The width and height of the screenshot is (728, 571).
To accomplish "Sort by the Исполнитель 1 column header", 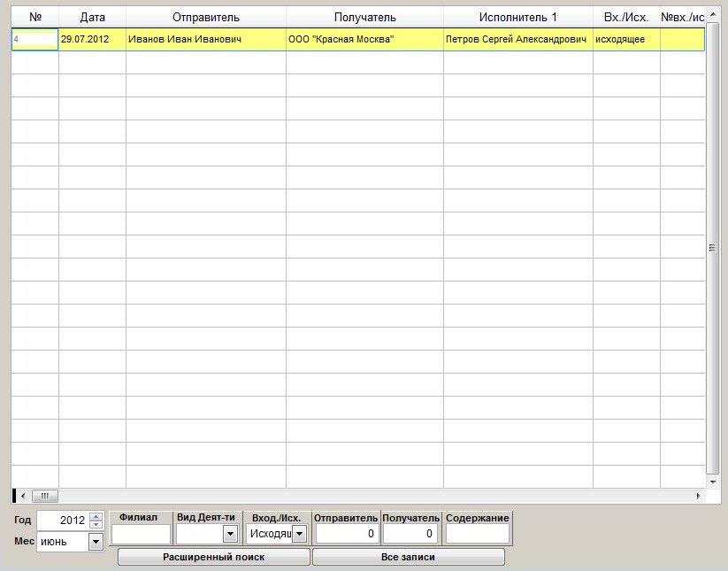I will [x=518, y=17].
